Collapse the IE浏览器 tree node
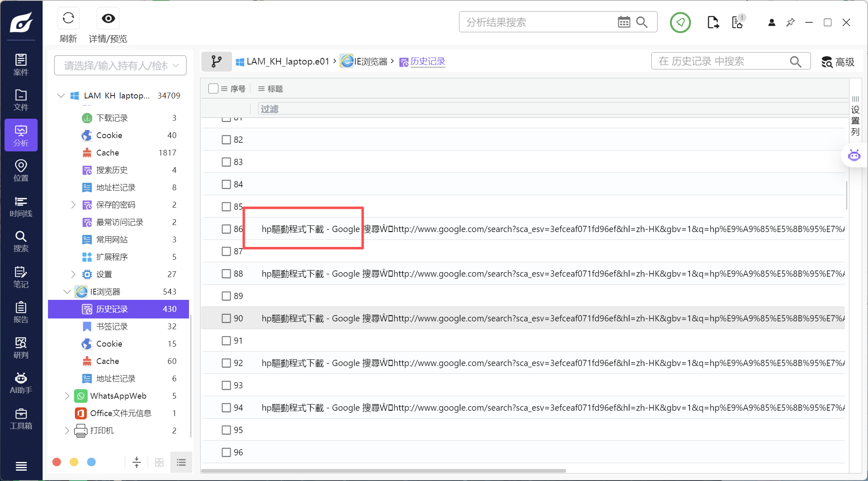 (x=67, y=292)
